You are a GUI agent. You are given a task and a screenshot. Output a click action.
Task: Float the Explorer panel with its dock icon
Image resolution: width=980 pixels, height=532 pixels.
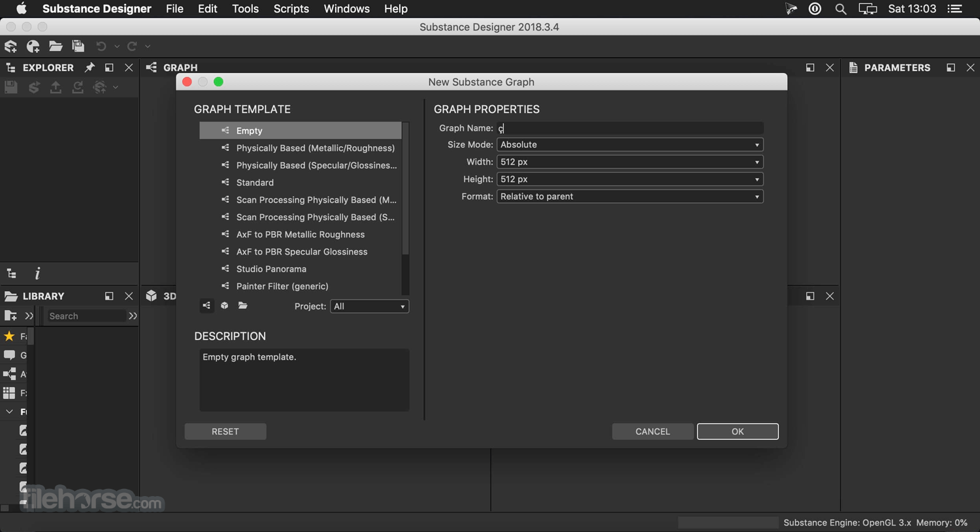coord(109,67)
